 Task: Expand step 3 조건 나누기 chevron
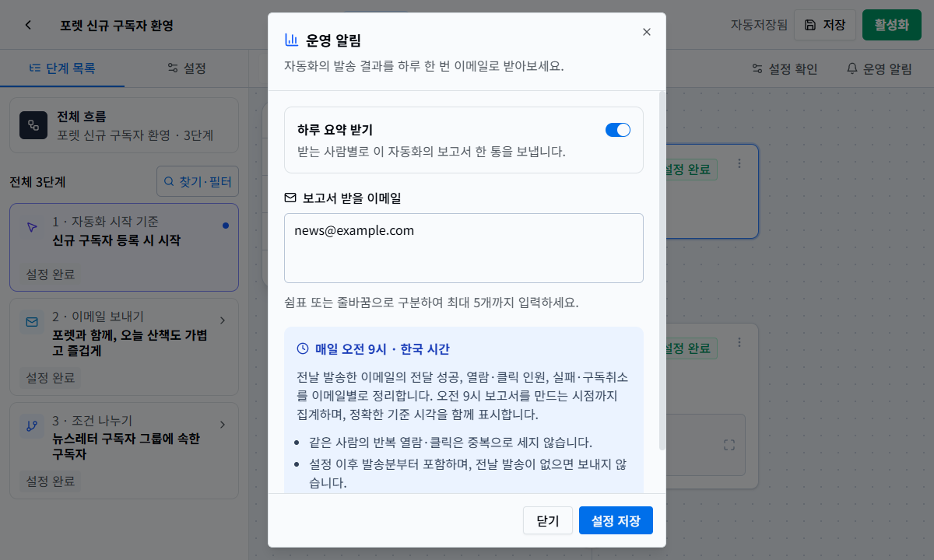click(223, 424)
